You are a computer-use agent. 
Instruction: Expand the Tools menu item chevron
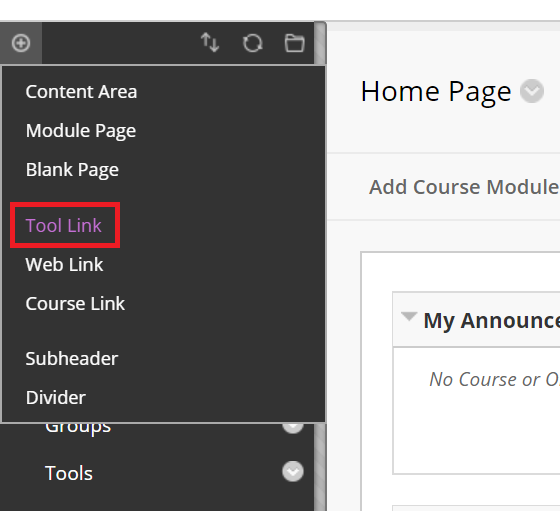293,471
